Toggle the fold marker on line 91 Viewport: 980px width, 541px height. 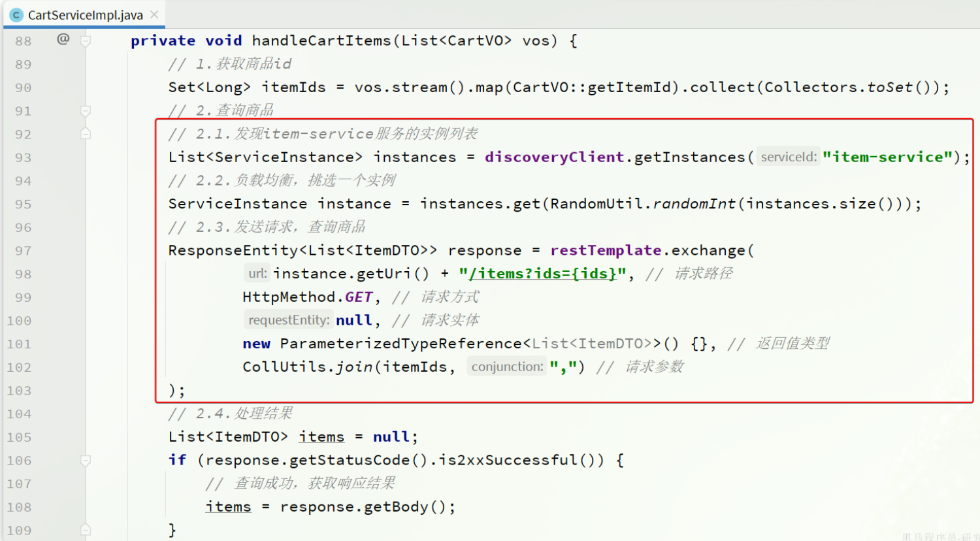click(86, 111)
